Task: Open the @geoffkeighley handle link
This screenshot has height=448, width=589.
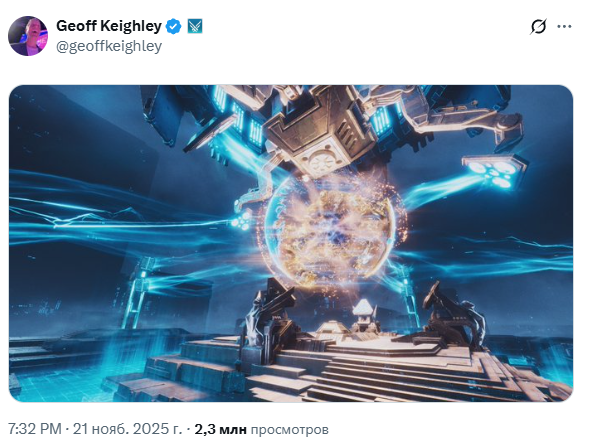Action: click(109, 46)
